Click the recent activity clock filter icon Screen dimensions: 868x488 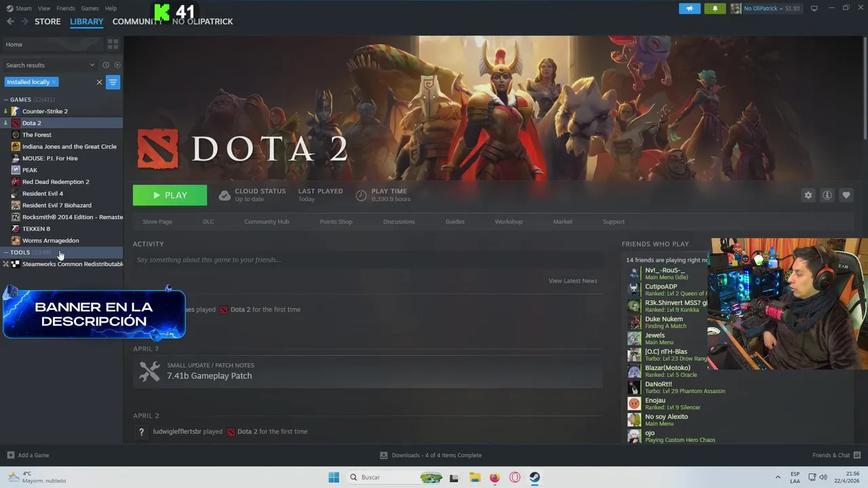[106, 65]
